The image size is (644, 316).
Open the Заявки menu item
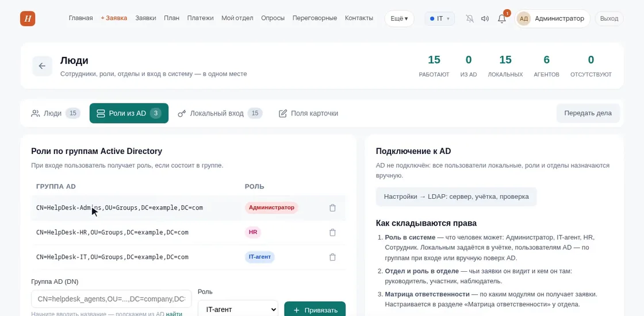click(145, 18)
